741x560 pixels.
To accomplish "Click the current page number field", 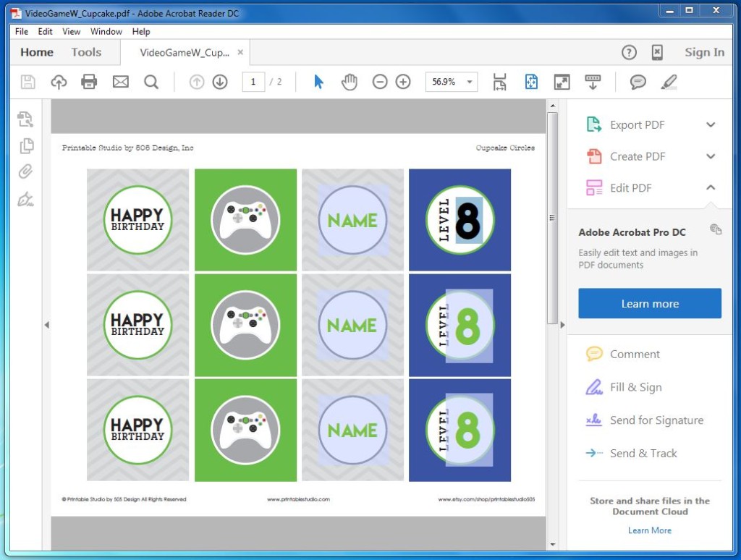I will tap(253, 82).
